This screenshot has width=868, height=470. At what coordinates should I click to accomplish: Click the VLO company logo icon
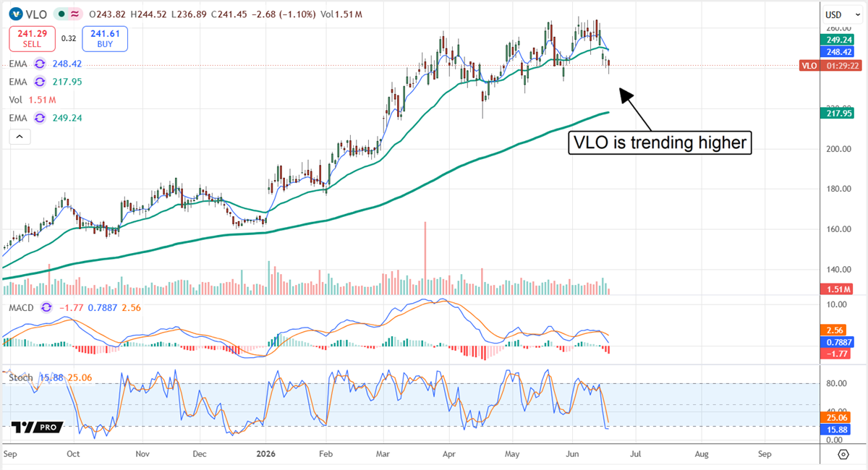[16, 14]
